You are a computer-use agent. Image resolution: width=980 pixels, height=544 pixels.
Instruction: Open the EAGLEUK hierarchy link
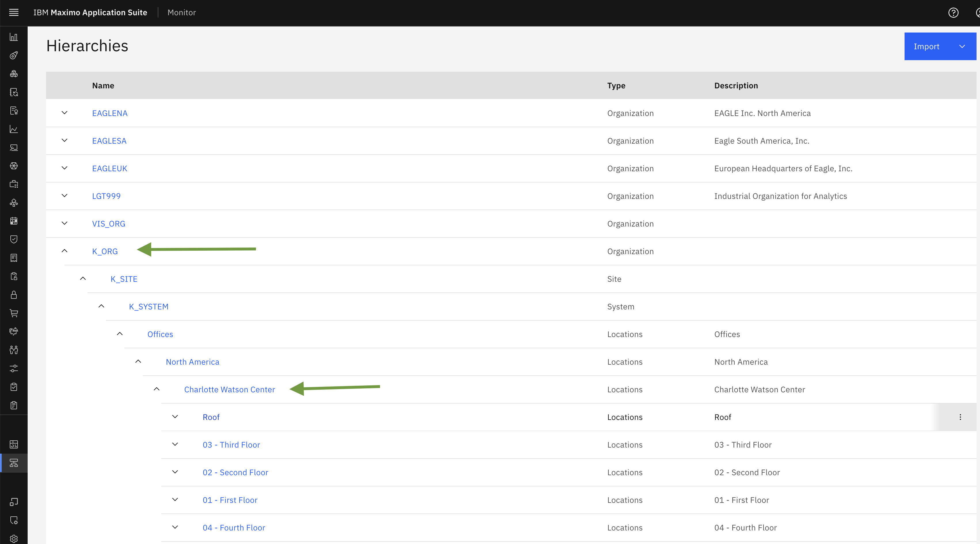(110, 169)
